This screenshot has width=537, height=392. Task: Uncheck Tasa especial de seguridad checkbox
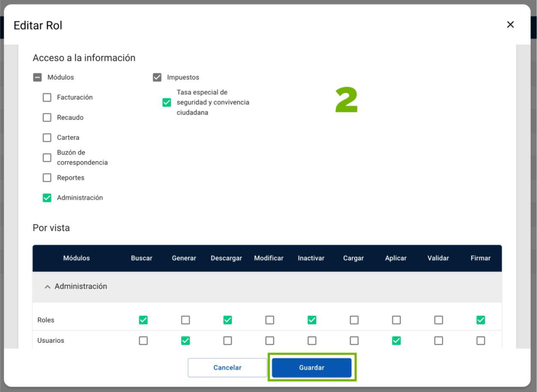point(167,102)
